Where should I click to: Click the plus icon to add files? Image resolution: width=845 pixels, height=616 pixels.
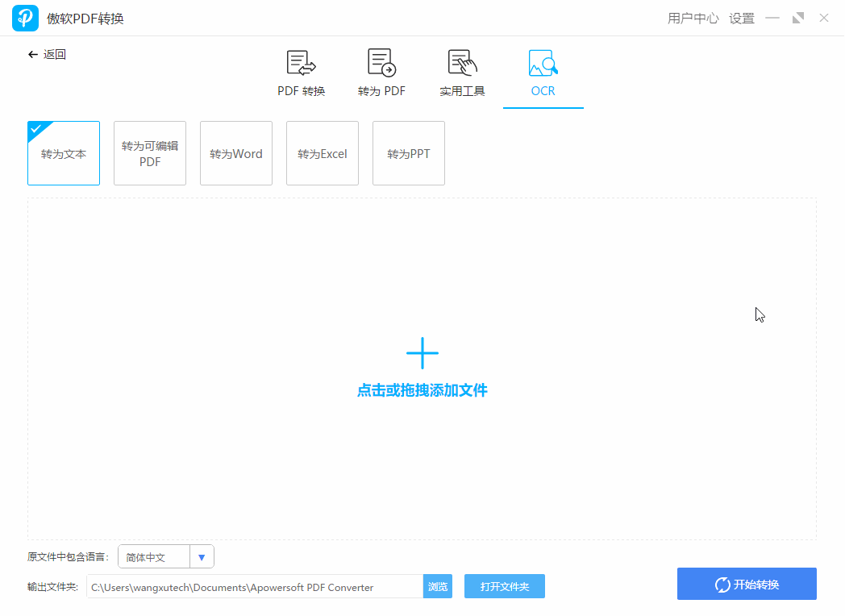(x=422, y=353)
